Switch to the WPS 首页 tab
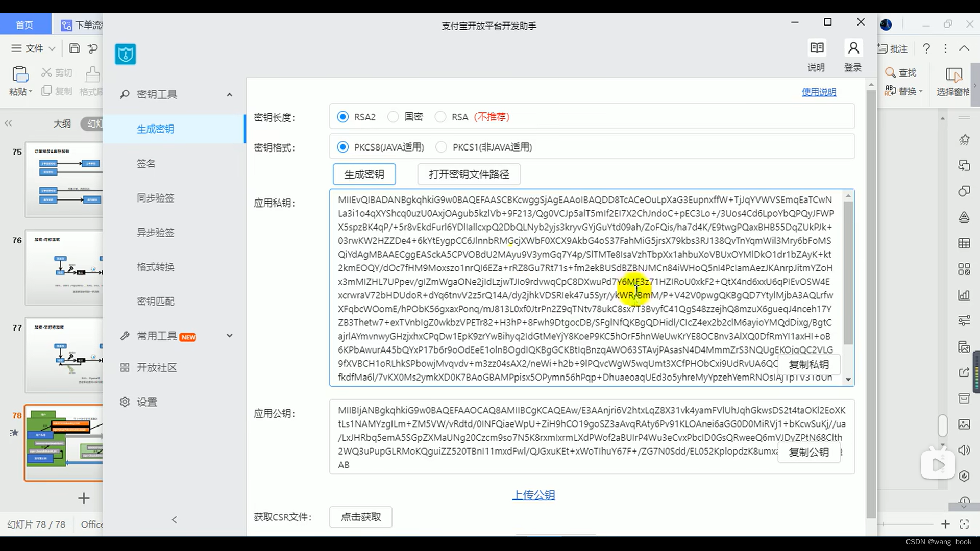 coord(25,25)
